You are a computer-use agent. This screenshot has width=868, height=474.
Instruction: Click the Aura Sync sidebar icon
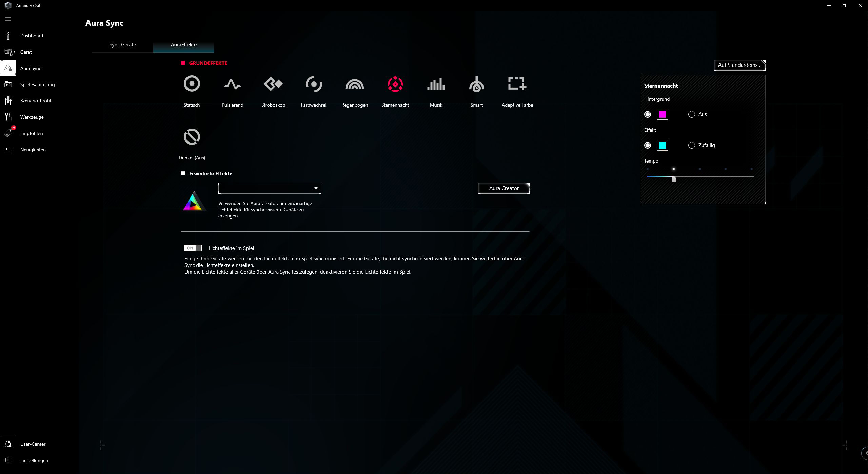tap(8, 68)
